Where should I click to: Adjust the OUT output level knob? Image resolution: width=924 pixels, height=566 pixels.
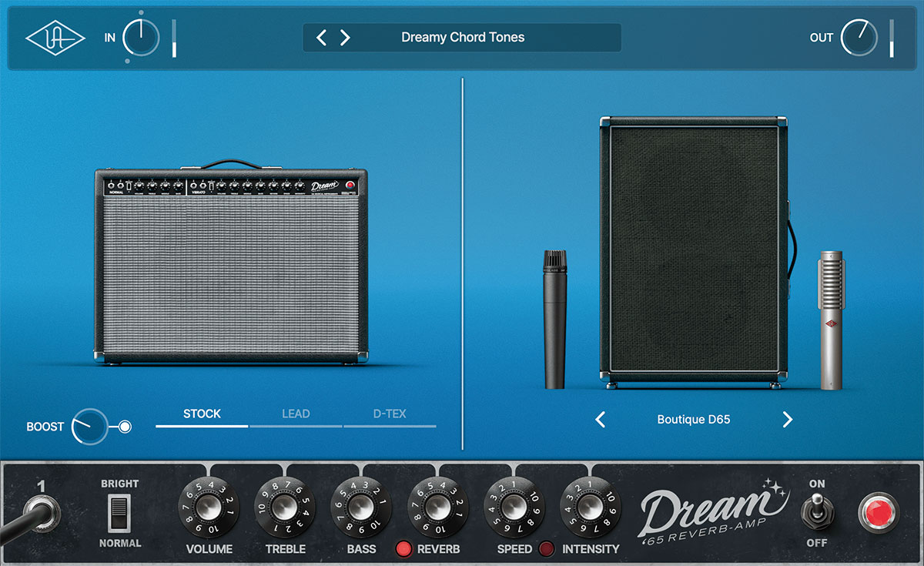pos(859,37)
